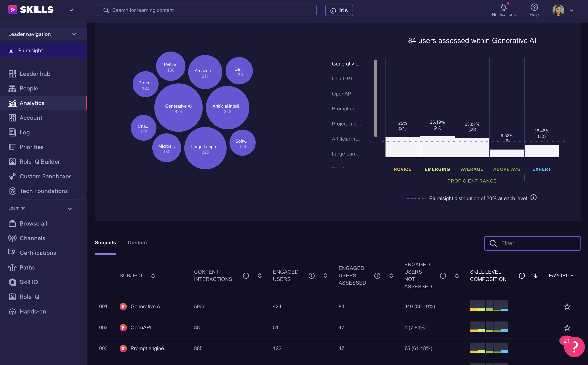
Task: Open Custom Sandboxes in sidebar
Action: [x=45, y=176]
